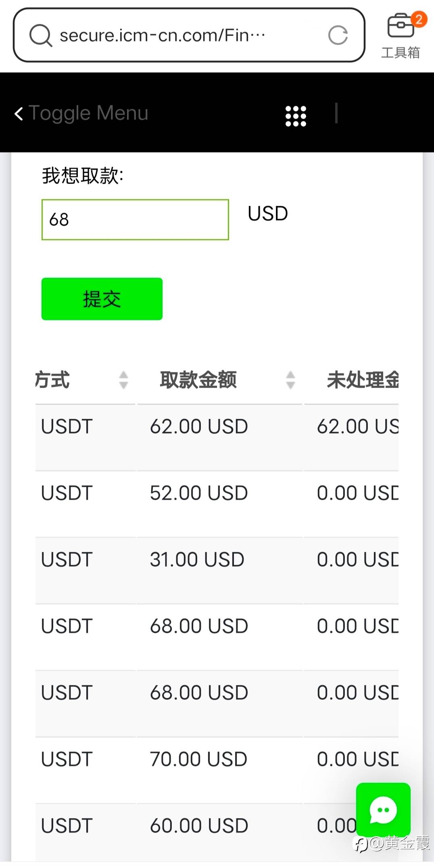434x868 pixels.
Task: Focus the withdrawal amount input field
Action: 135,220
